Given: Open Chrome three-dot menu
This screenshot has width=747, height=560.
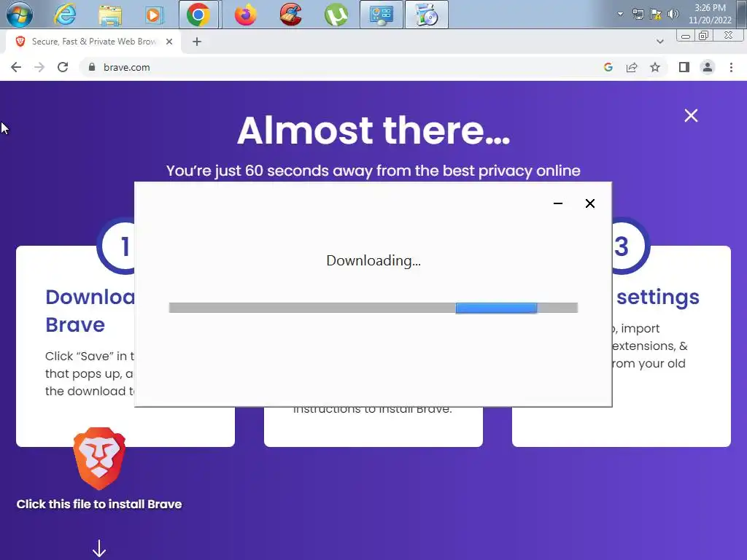Looking at the screenshot, I should [x=731, y=67].
